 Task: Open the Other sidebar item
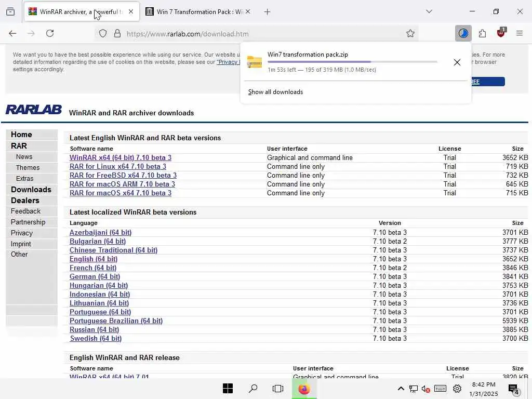[19, 254]
